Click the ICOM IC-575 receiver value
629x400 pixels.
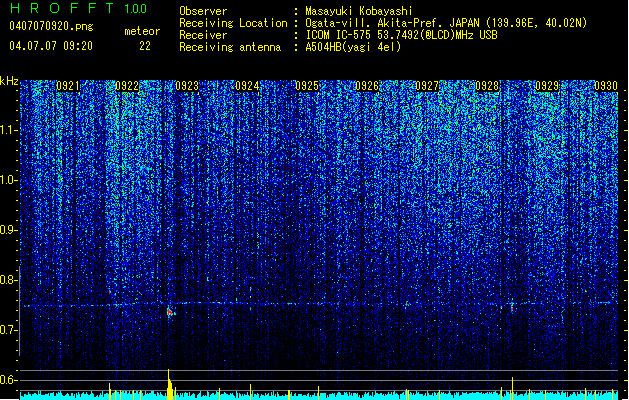click(x=402, y=35)
